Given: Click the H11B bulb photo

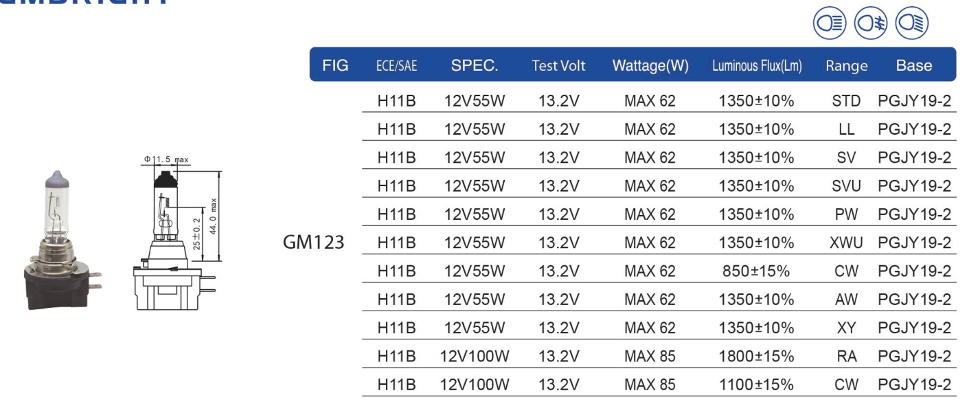Looking at the screenshot, I should 62,240.
